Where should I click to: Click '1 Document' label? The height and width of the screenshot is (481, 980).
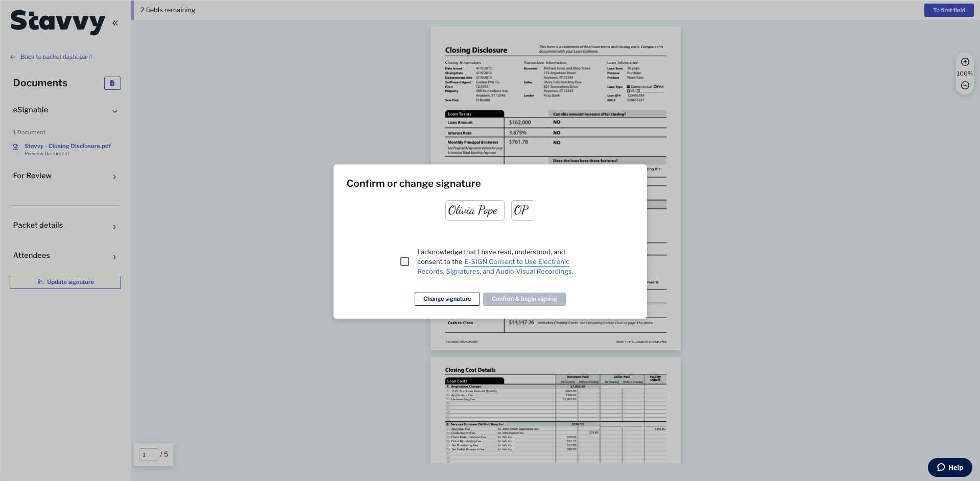pos(29,132)
